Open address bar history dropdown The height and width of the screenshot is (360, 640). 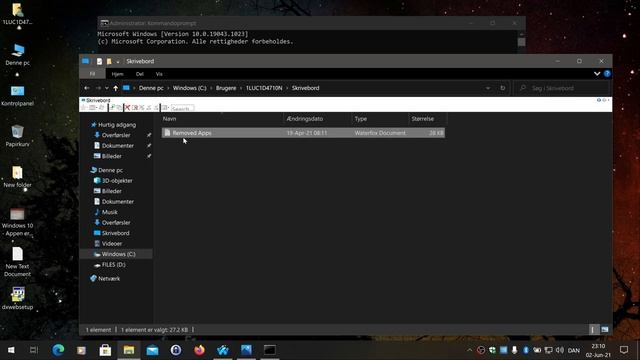tap(488, 88)
